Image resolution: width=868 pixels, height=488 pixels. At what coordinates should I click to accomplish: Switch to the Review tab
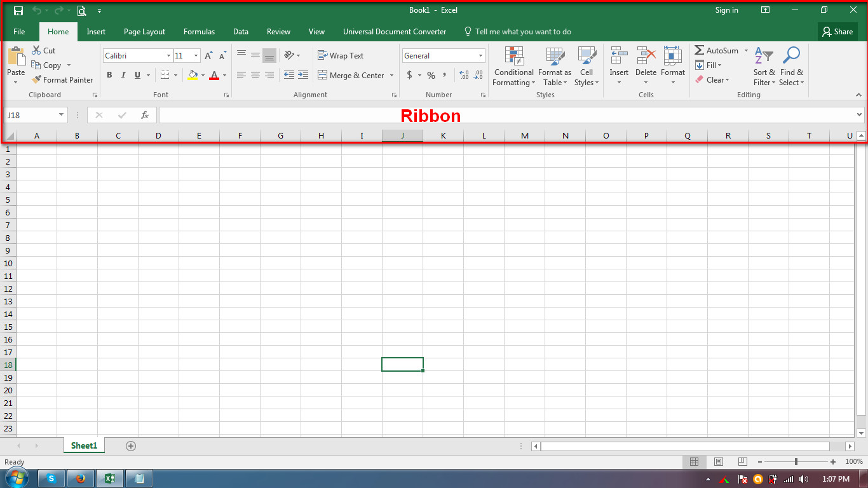278,32
